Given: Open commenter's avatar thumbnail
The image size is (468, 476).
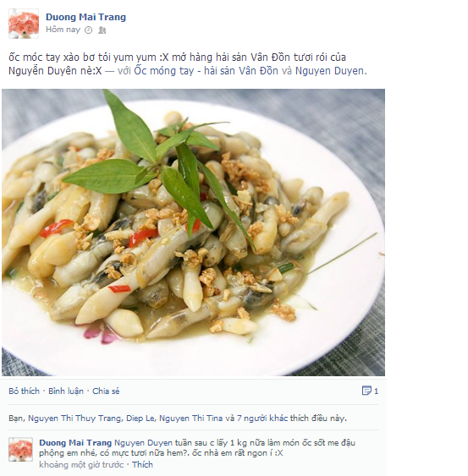Looking at the screenshot, I should (x=20, y=449).
